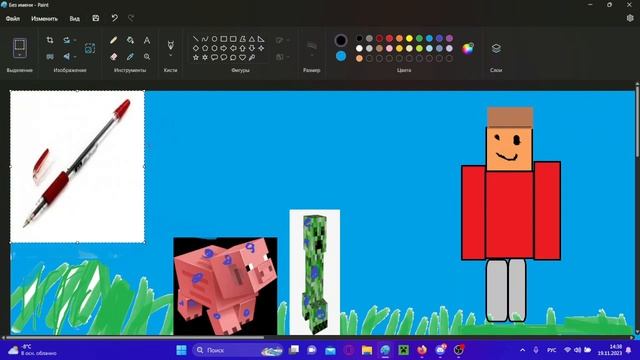Screen dimensions: 640x360
Task: Select primary Color 1 black circle
Action: [341, 40]
